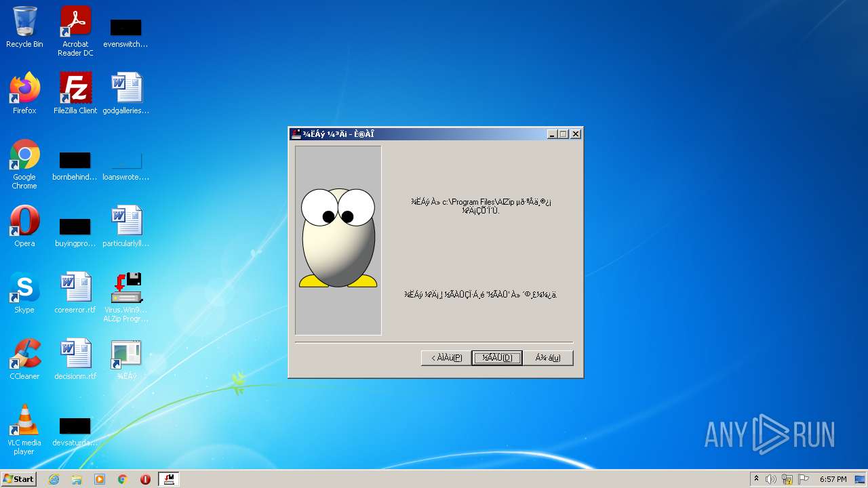Select the buyingpro desktop file
This screenshot has height=488, width=868.
tap(75, 232)
